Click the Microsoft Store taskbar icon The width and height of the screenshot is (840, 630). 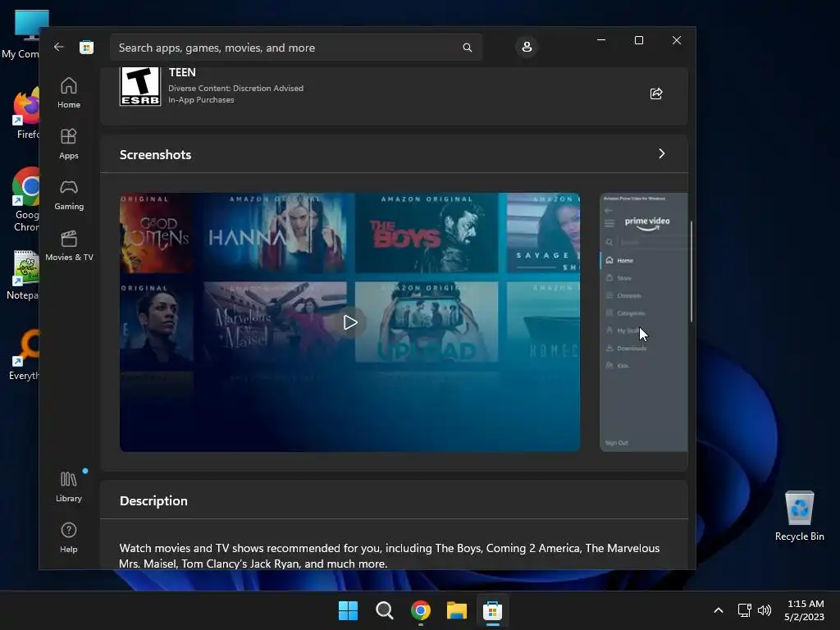(x=492, y=610)
